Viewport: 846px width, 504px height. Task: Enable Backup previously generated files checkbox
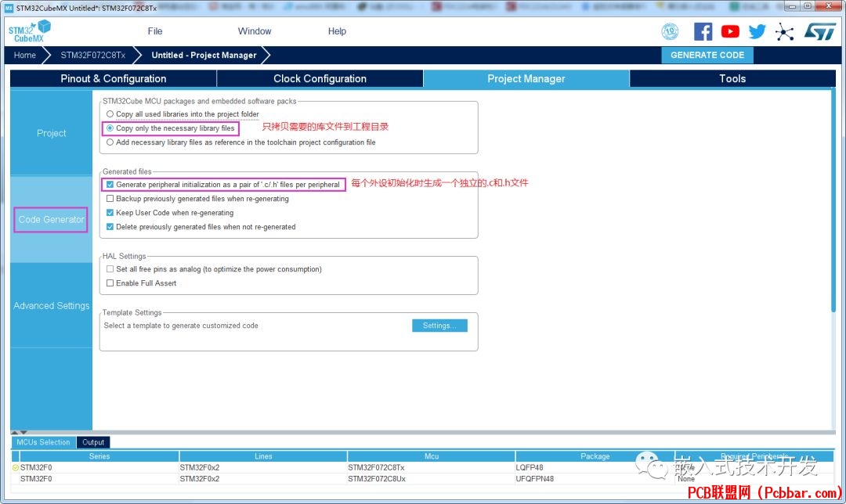pyautogui.click(x=110, y=198)
